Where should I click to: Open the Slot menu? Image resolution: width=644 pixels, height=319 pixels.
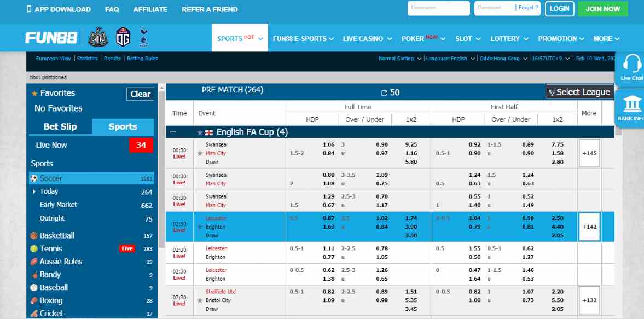click(x=468, y=39)
